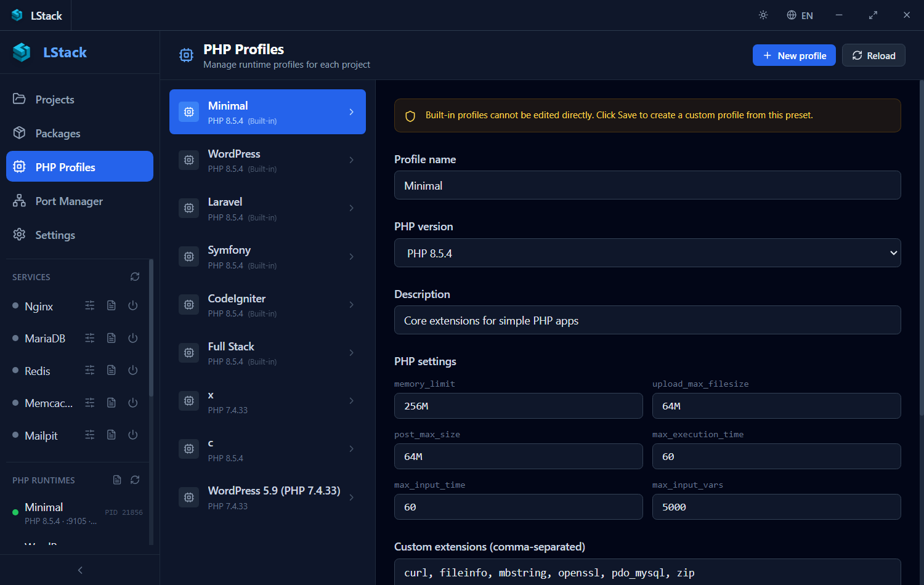924x585 pixels.
Task: Focus the memory_limit field
Action: pyautogui.click(x=519, y=406)
